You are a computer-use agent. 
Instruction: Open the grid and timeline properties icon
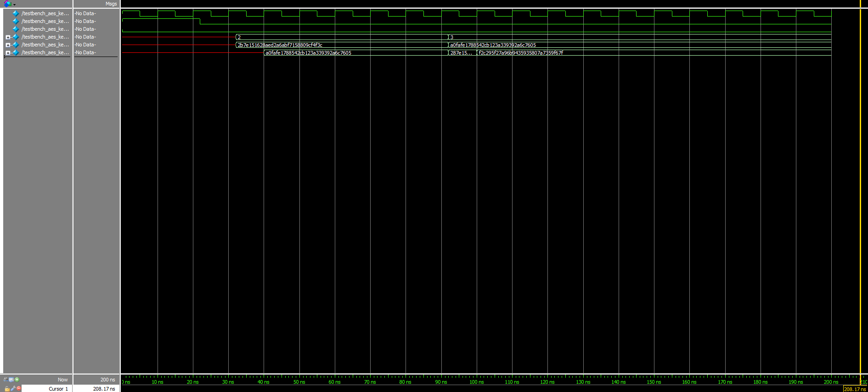coord(11,380)
